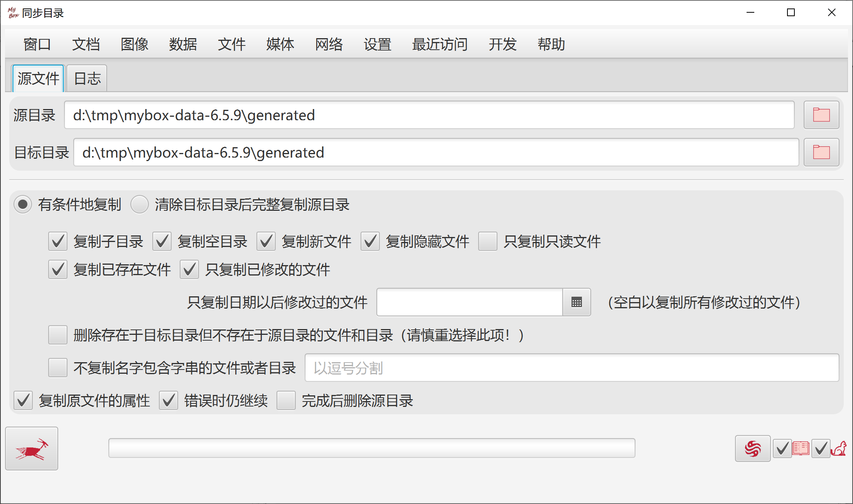Switch to the 日志 tab
853x504 pixels.
click(87, 79)
